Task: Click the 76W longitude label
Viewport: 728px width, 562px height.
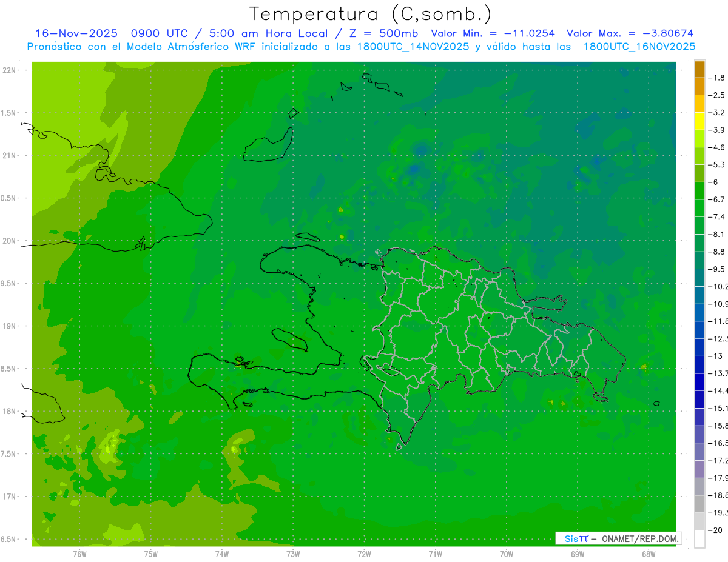Action: click(79, 554)
